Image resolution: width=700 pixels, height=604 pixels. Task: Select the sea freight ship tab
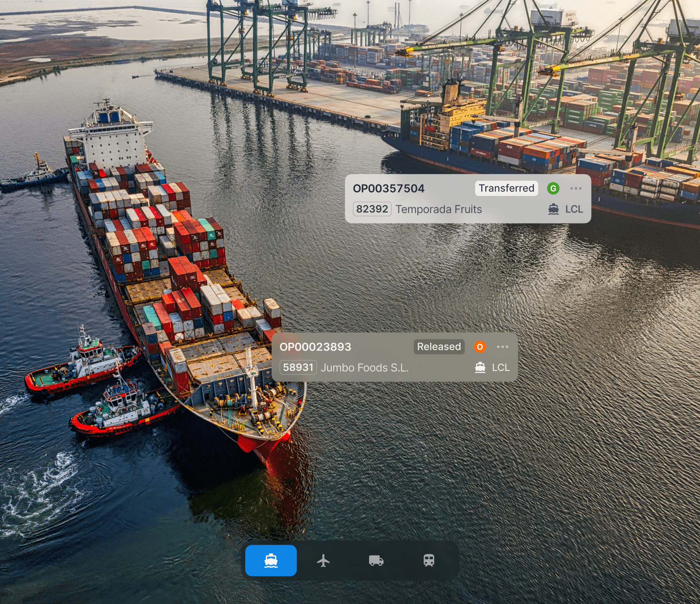(271, 561)
